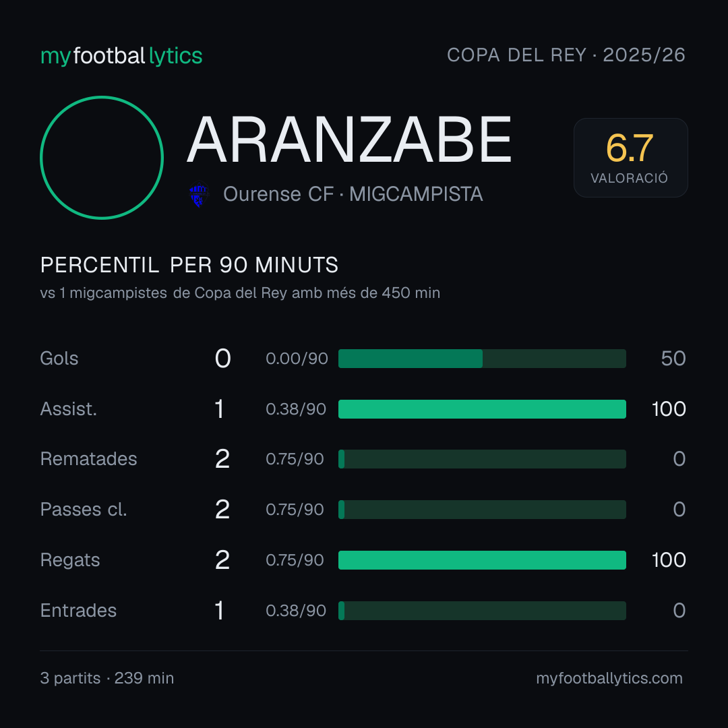
Task: Click the Regats percentile value 100
Action: 669,560
